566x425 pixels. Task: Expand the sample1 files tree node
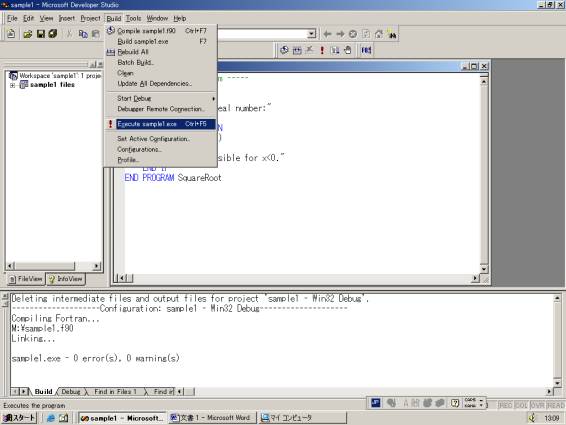pos(13,85)
